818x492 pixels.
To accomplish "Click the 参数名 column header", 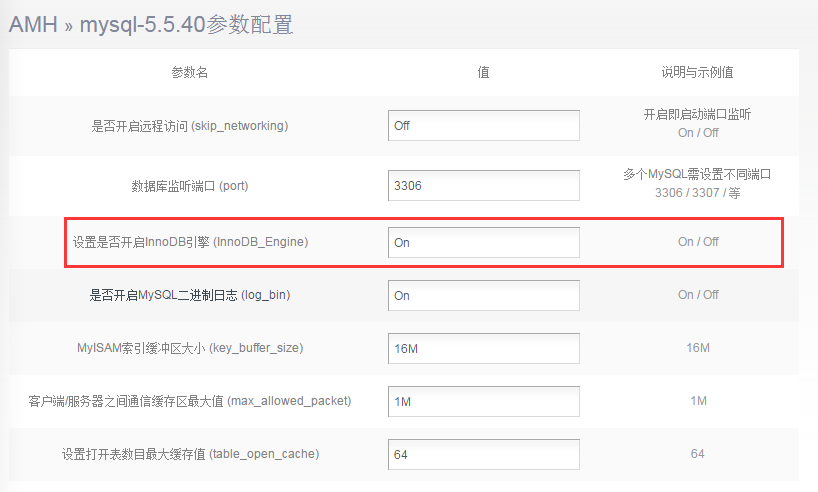I will [x=189, y=73].
